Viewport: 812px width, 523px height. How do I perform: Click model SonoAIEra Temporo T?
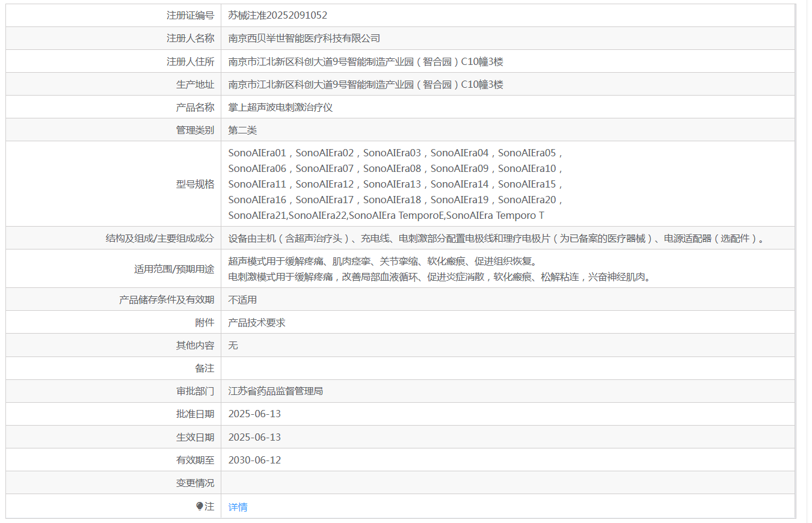(x=495, y=215)
